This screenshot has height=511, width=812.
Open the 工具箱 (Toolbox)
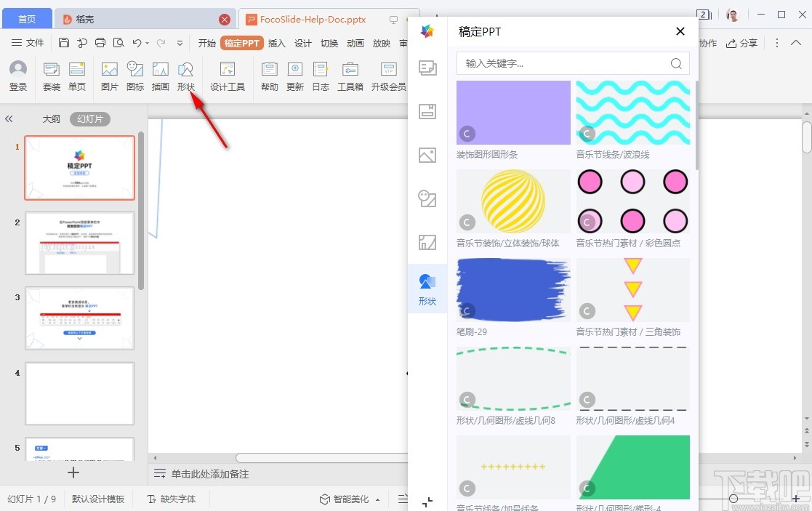[350, 76]
